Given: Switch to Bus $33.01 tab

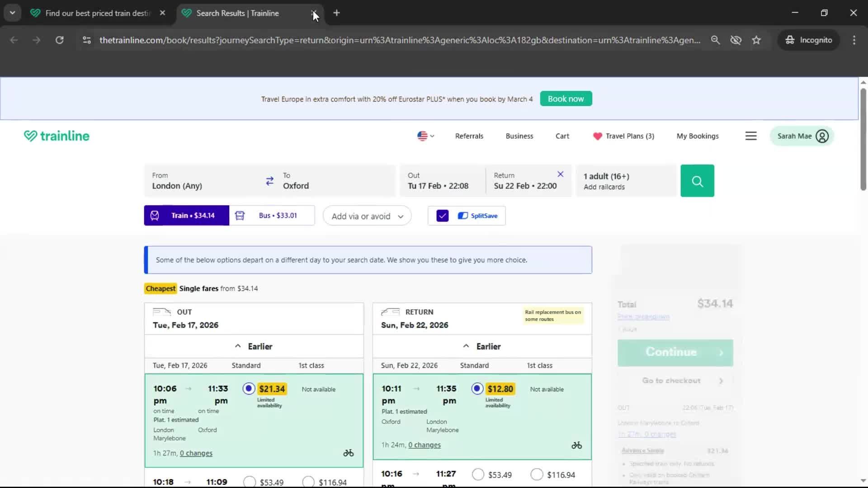Looking at the screenshot, I should click(272, 216).
